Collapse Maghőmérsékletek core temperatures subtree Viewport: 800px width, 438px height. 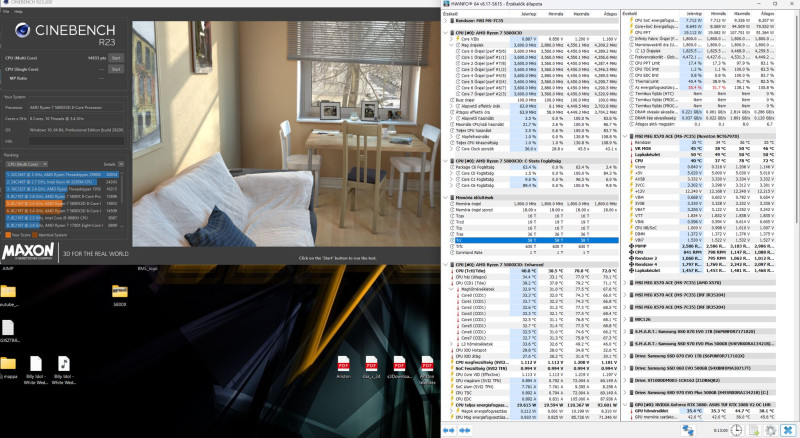pyautogui.click(x=452, y=289)
